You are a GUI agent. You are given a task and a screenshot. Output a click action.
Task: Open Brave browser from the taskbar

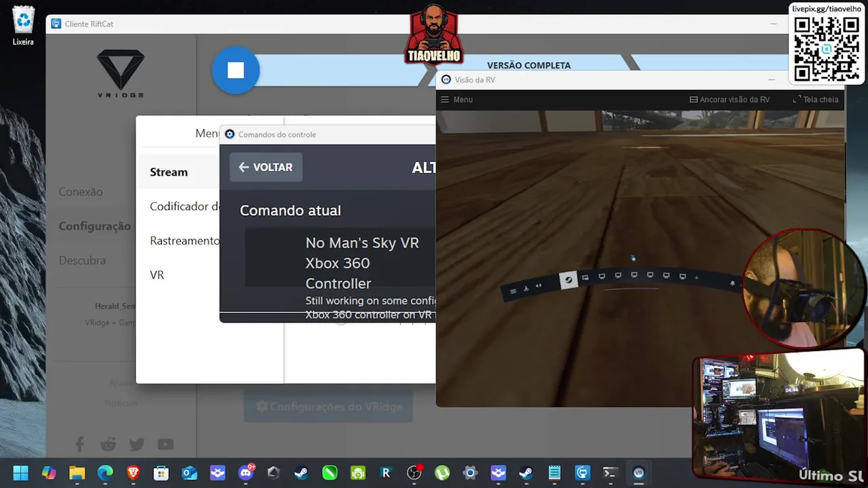click(x=133, y=473)
